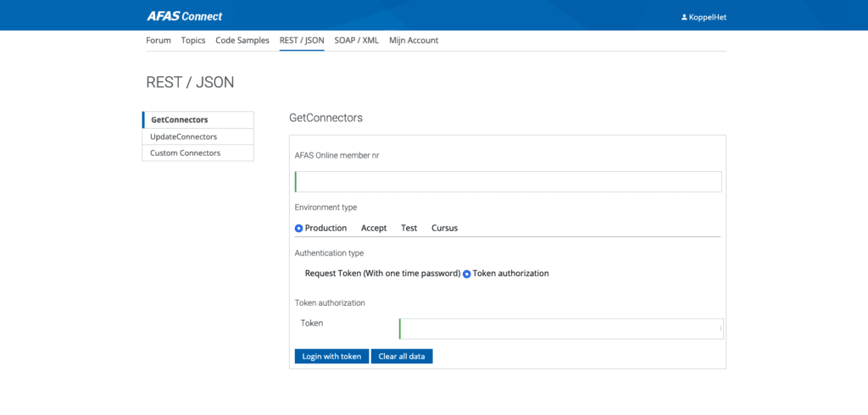
Task: Select the Production environment radio button
Action: 299,229
